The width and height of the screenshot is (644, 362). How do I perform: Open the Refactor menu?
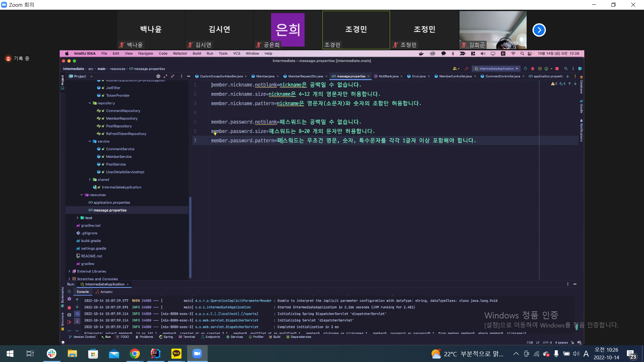pyautogui.click(x=180, y=54)
